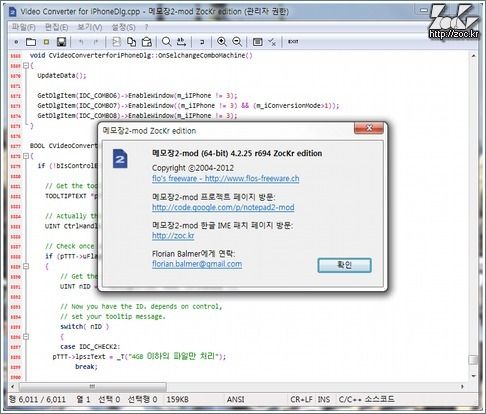Click the Browse toolbar icon with yellow square
Screen dimensions: 486x414
click(x=46, y=42)
